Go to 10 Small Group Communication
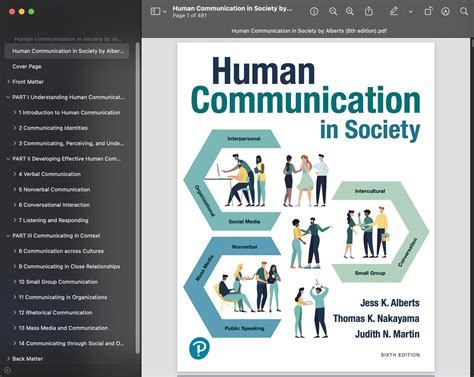The width and height of the screenshot is (474, 377). 58,282
